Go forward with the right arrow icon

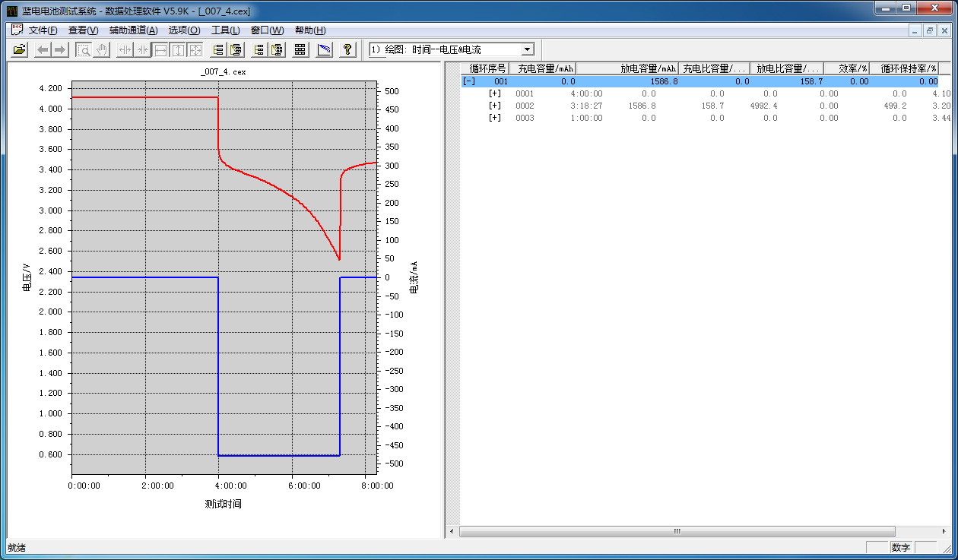point(60,49)
